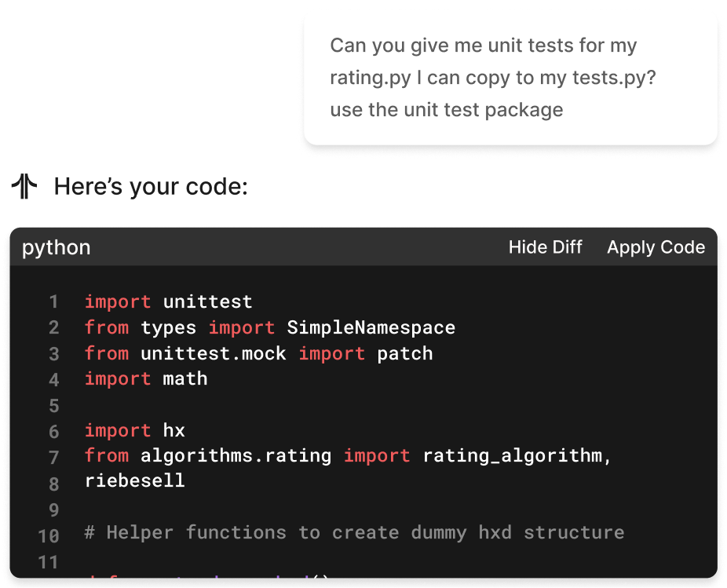727x588 pixels.
Task: Click line number 5 in gutter
Action: click(x=54, y=406)
